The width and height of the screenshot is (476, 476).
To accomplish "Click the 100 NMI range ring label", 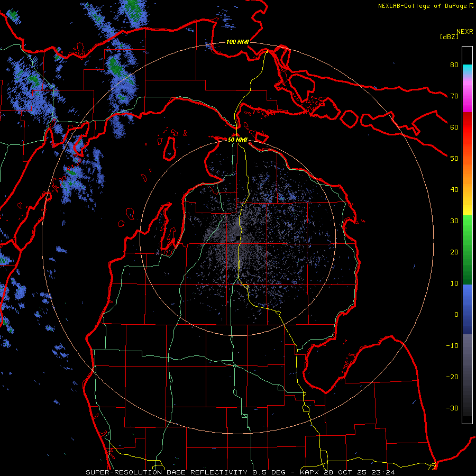I will (237, 42).
